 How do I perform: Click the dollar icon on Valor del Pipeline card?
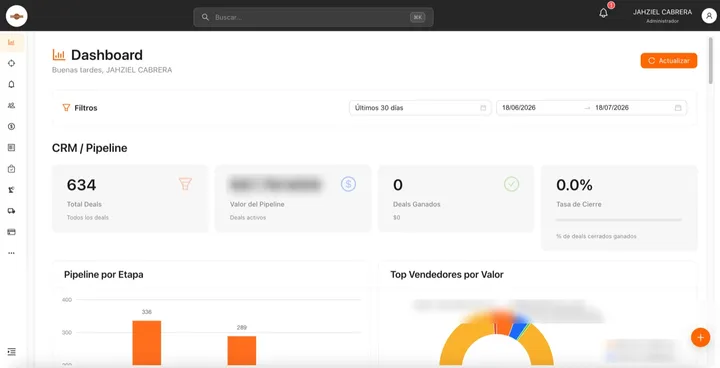[348, 184]
